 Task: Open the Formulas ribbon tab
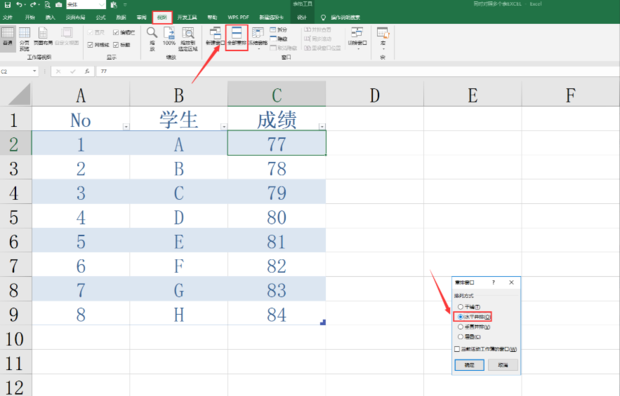100,17
